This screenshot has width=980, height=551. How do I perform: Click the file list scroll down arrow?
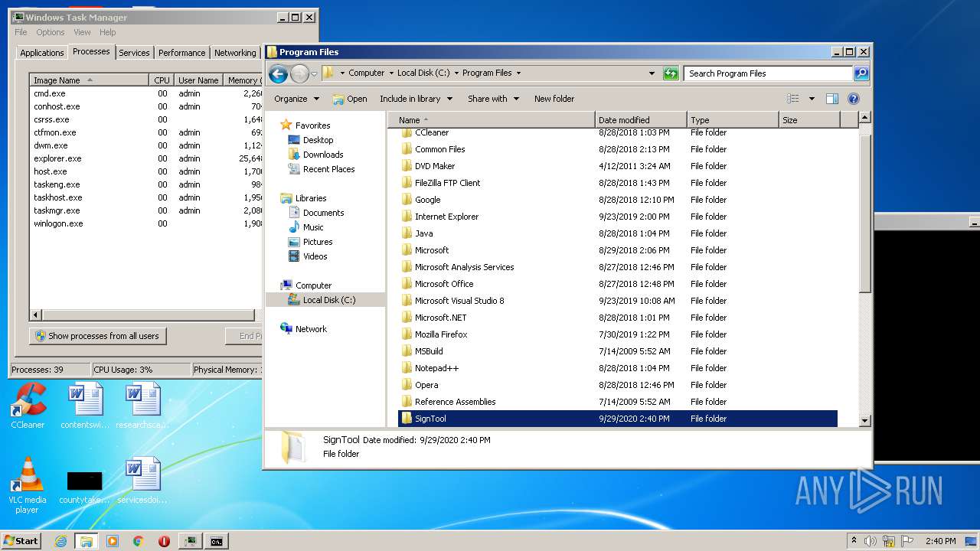click(x=865, y=420)
